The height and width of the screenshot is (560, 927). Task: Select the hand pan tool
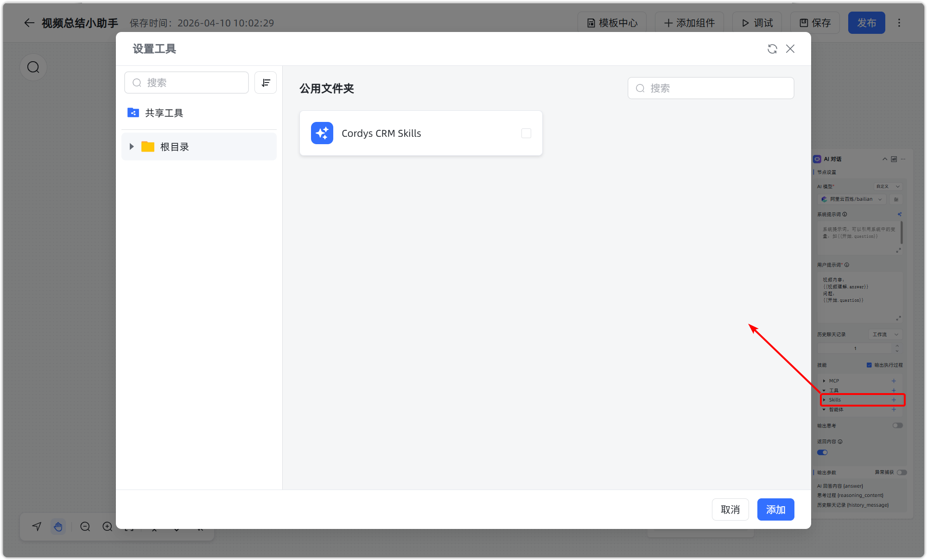[58, 527]
